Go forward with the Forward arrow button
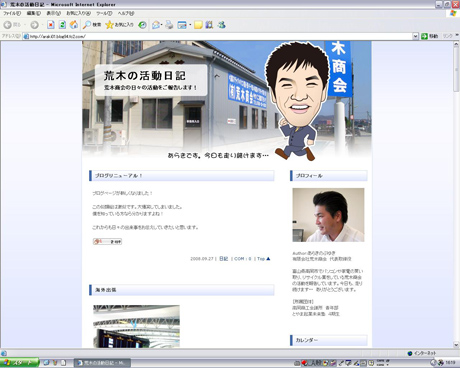Viewport: 460px width, 368px height. (x=34, y=25)
